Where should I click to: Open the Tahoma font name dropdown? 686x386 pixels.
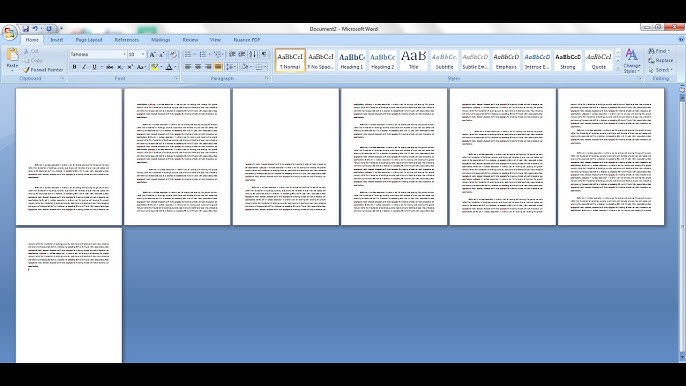pos(124,54)
